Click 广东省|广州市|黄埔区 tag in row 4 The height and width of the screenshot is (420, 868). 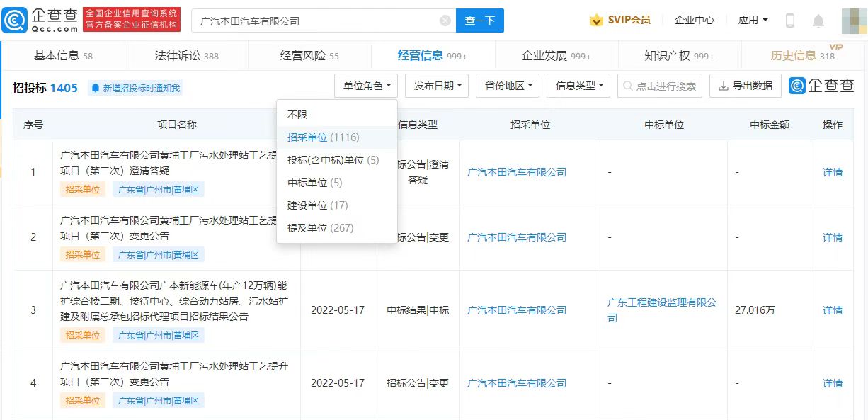[x=159, y=401]
